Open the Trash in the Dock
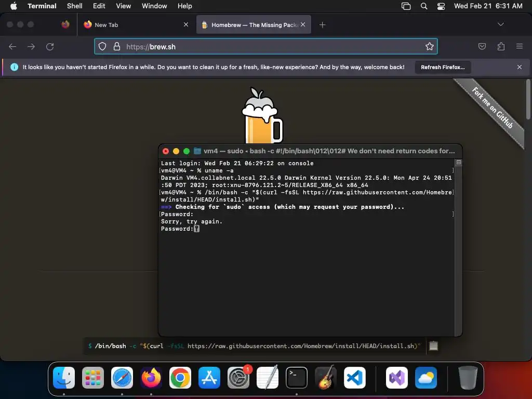Viewport: 532px width, 399px height. 468,378
